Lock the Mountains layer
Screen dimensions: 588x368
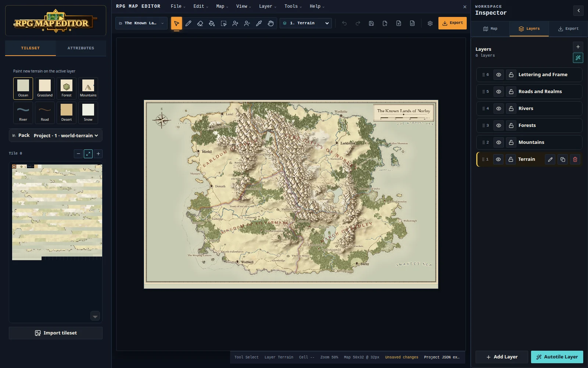click(x=511, y=142)
